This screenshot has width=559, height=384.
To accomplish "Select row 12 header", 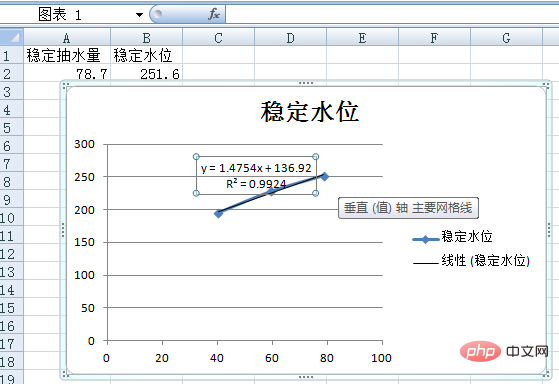I will (11, 254).
